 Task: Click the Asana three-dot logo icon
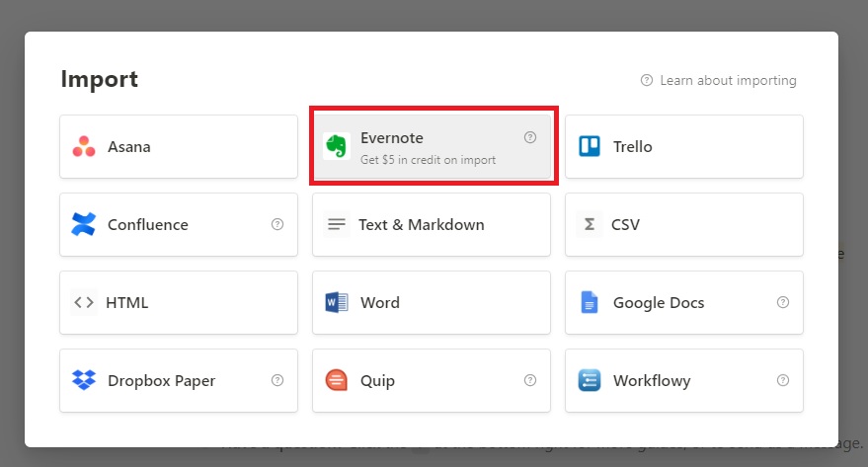pyautogui.click(x=84, y=147)
